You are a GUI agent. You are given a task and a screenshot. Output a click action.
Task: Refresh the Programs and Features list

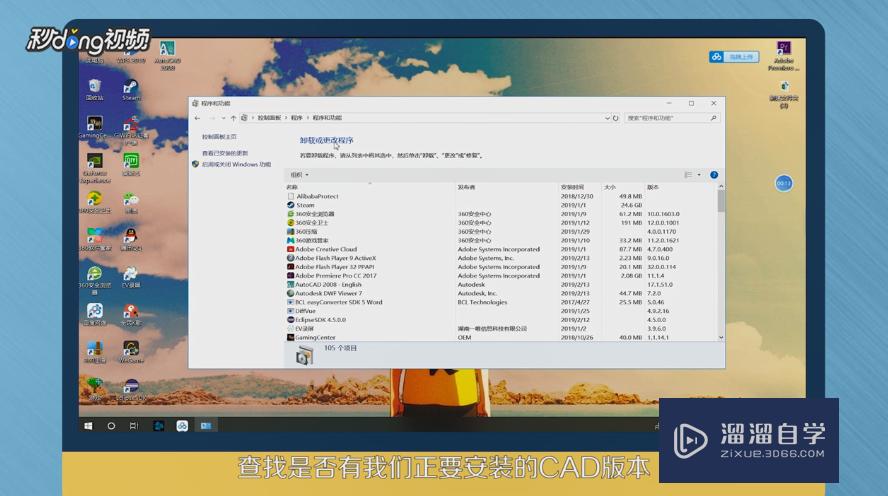[616, 118]
